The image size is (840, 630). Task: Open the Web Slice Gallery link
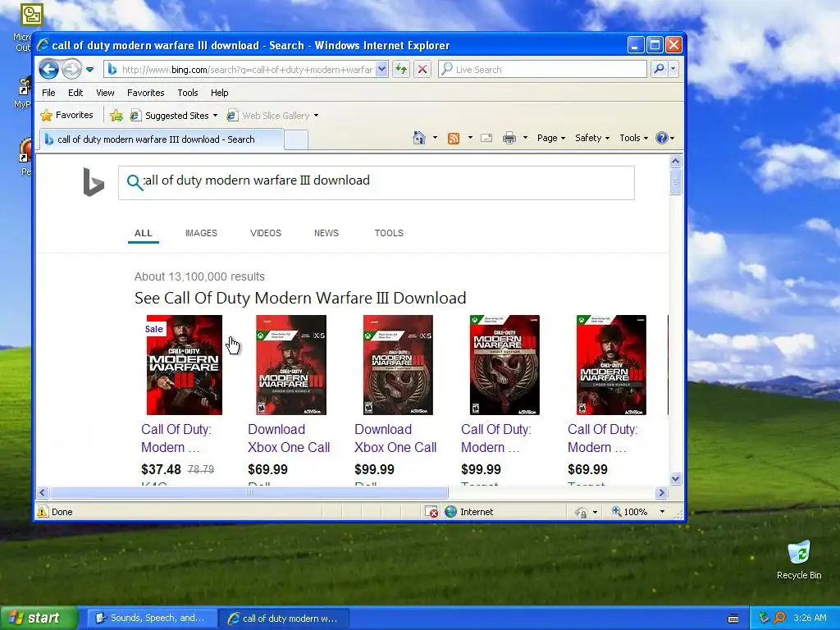272,115
